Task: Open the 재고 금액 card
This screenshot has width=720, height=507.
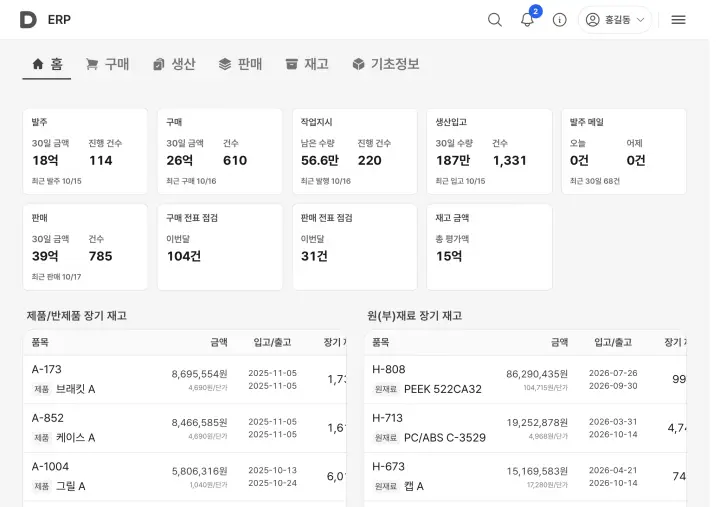Action: point(489,247)
